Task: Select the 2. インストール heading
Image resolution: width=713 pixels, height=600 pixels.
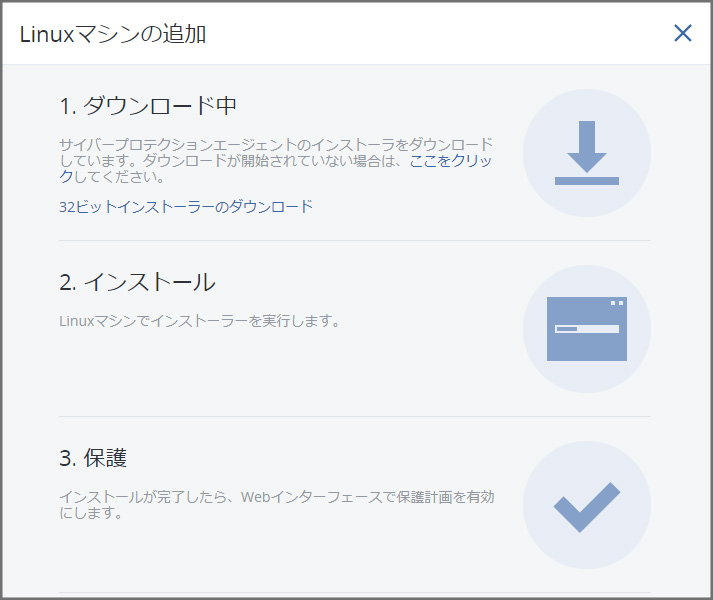Action: point(137,282)
